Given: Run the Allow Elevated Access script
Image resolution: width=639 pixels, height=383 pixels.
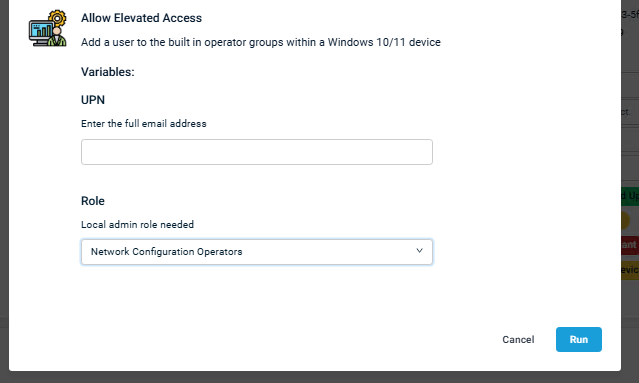Looking at the screenshot, I should pos(579,339).
